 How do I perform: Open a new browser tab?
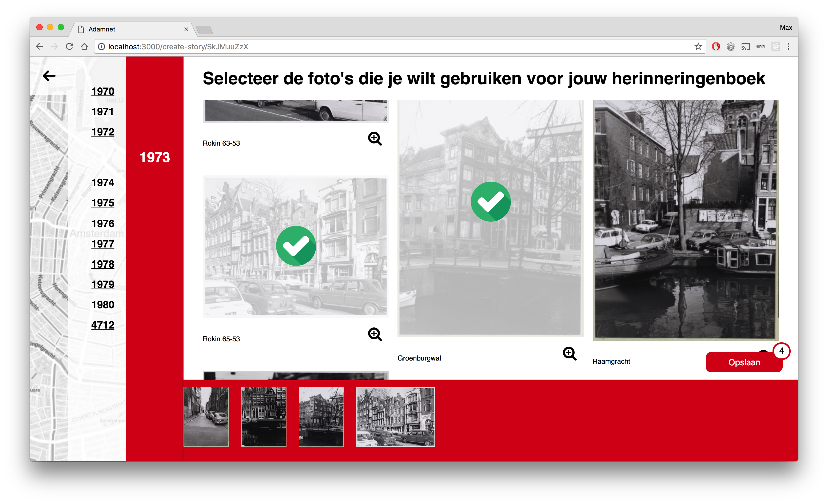click(x=205, y=30)
